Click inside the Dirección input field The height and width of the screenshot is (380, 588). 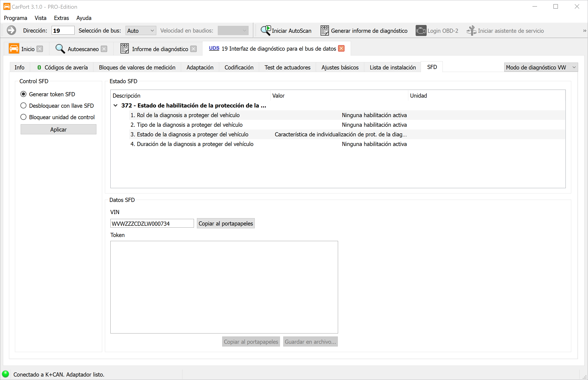(63, 31)
